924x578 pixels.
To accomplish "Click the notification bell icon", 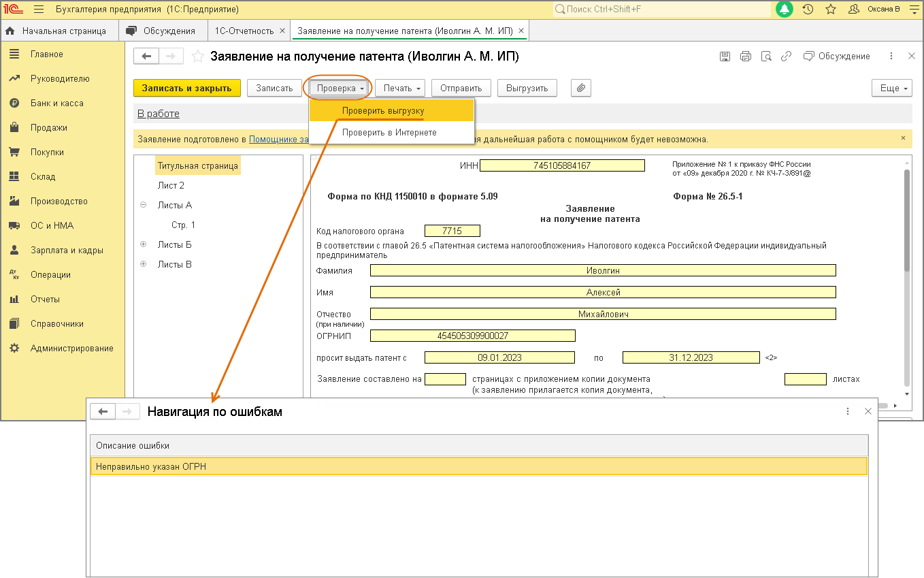I will click(x=785, y=10).
